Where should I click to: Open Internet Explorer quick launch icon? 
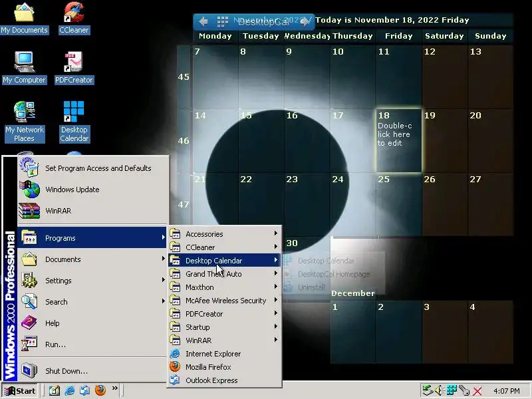click(x=70, y=391)
